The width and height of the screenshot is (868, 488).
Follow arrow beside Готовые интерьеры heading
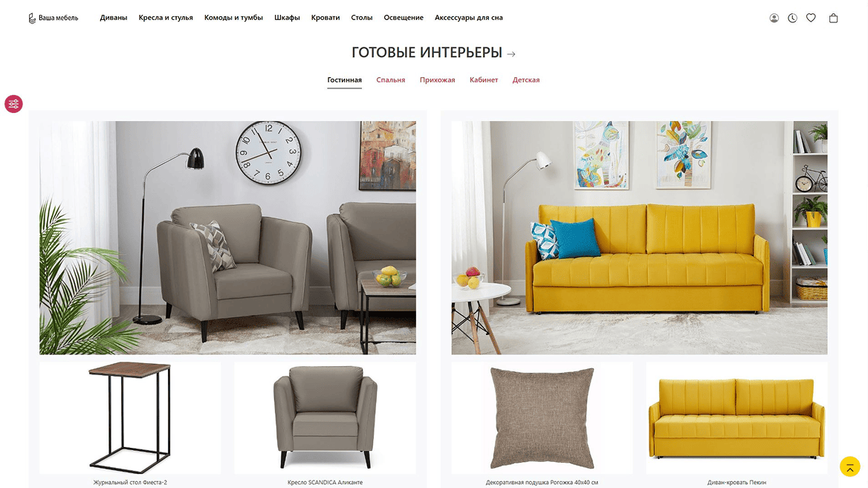[511, 53]
